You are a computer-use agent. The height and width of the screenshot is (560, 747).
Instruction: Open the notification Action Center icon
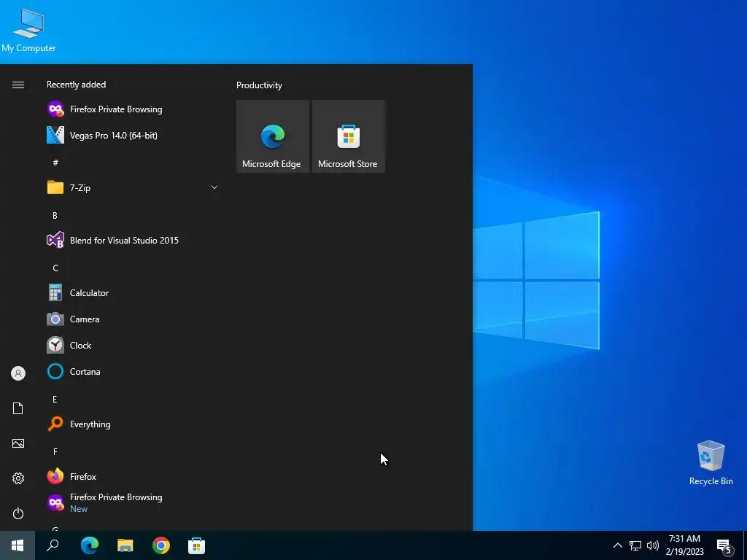coord(724,546)
